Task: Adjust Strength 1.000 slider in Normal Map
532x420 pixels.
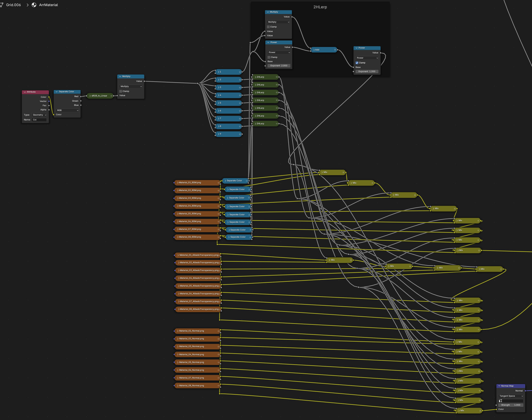Action: (511, 405)
